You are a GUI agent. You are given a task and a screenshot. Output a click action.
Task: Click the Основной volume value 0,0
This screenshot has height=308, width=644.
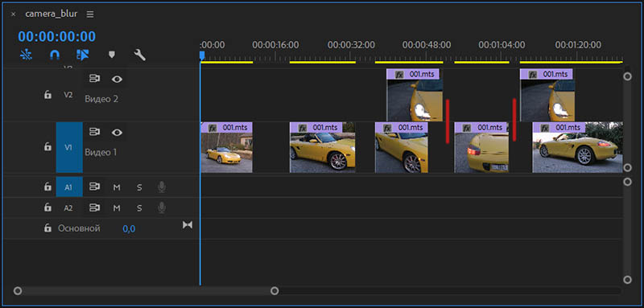click(x=129, y=229)
